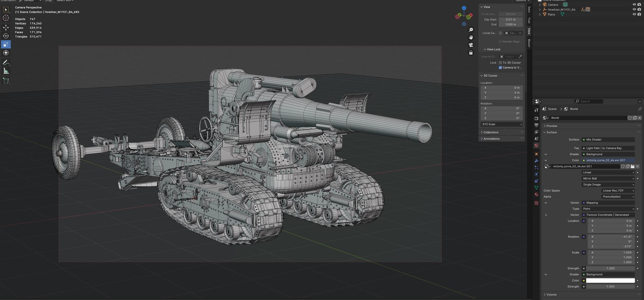The width and height of the screenshot is (644, 300).
Task: Hide Howitzer_M1931_B4 with its eye icon
Action: (x=634, y=9)
